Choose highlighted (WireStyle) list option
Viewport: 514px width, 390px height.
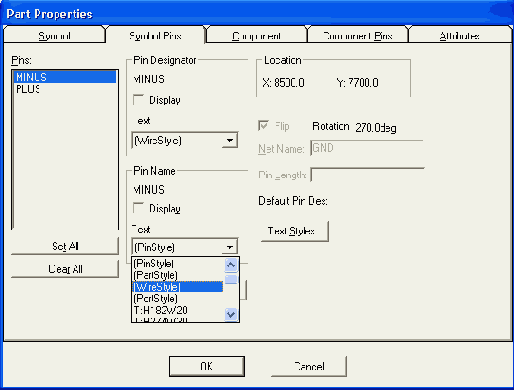(178, 287)
